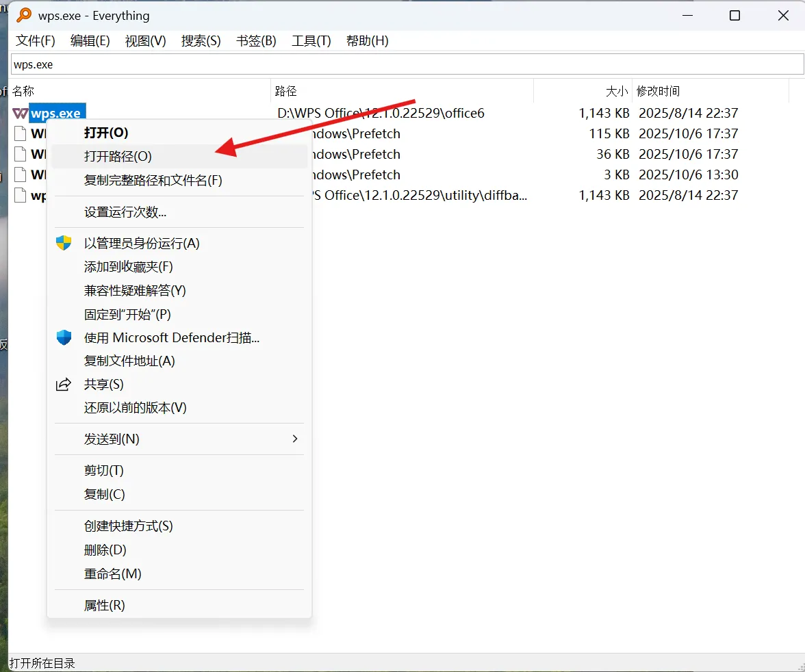Click the utility\diffba... path cell
The width and height of the screenshot is (805, 672).
(x=420, y=195)
